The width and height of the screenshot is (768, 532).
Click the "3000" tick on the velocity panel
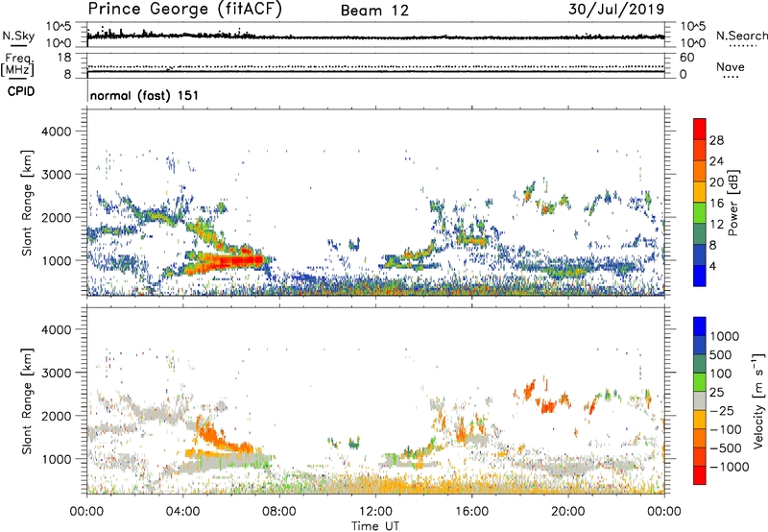(x=57, y=373)
